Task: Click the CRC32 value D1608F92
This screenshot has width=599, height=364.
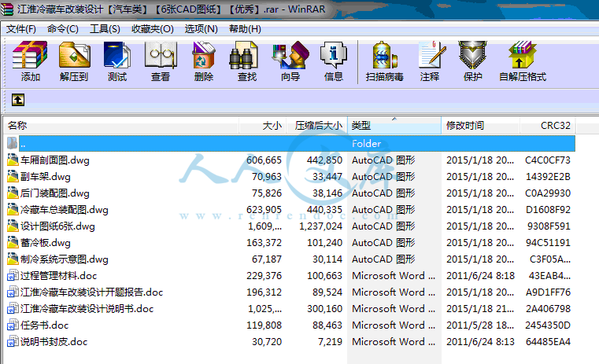Action: [x=548, y=210]
